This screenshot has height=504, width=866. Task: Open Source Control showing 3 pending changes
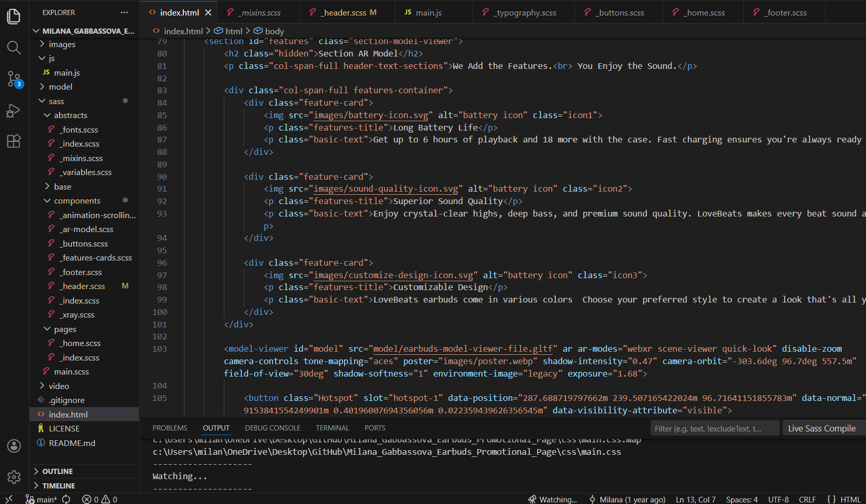coord(13,79)
